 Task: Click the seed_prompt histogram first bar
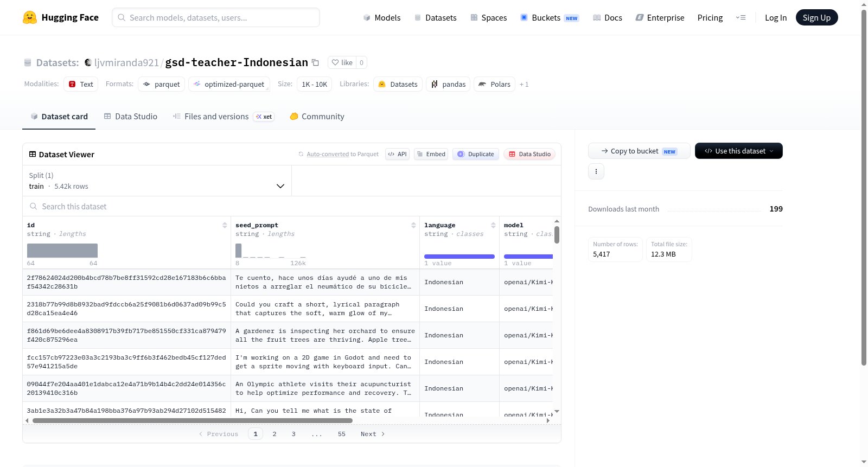click(x=238, y=251)
